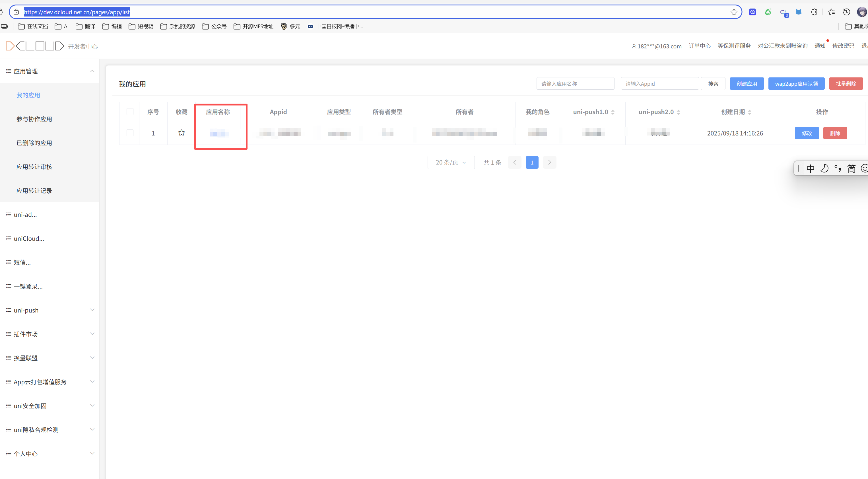868x479 pixels.
Task: Open the 20条/页 page size dropdown
Action: click(451, 163)
